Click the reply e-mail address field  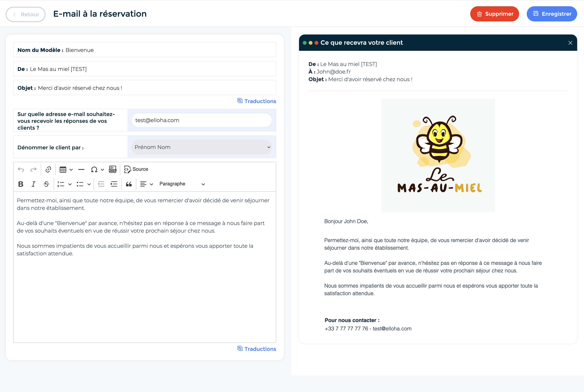[202, 120]
